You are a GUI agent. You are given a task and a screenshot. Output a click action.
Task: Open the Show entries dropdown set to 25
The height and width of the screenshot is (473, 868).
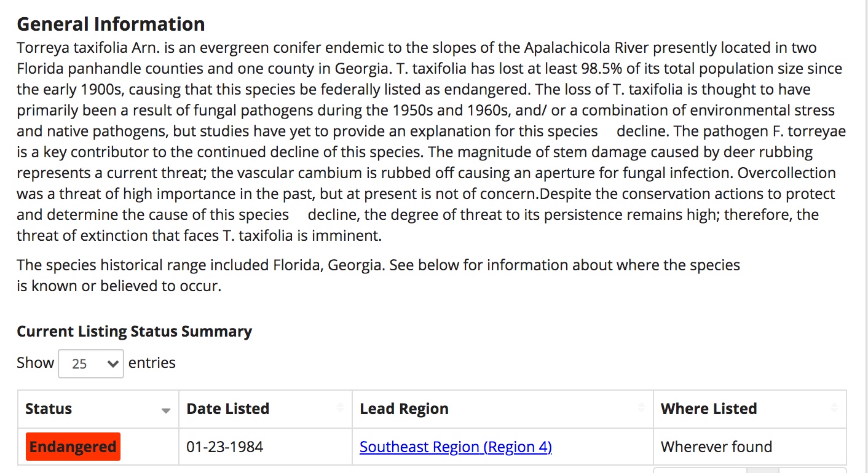point(91,364)
